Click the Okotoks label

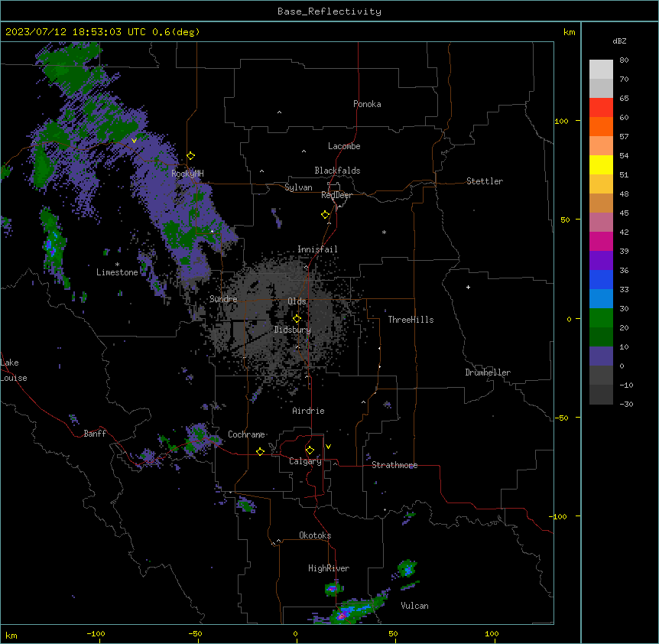[315, 535]
